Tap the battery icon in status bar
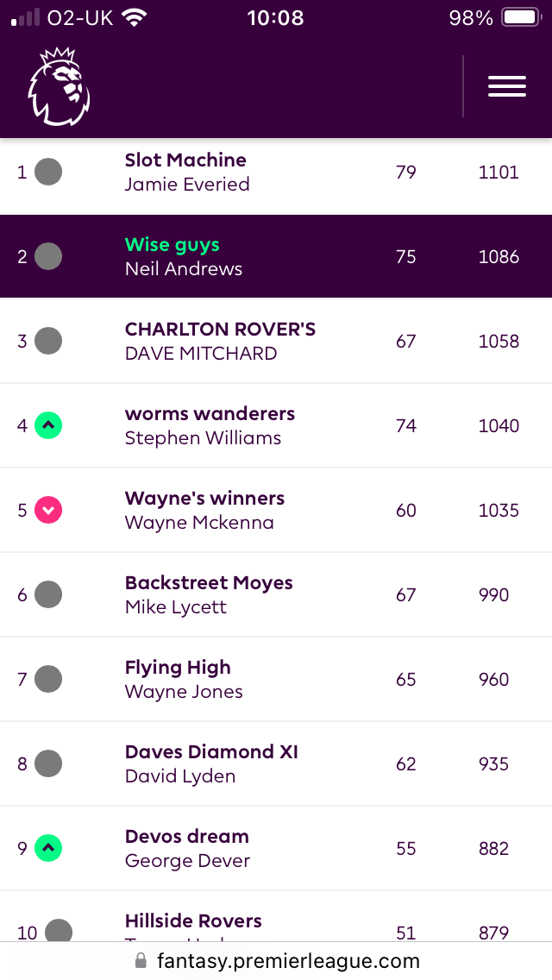The image size is (552, 980). (x=521, y=17)
